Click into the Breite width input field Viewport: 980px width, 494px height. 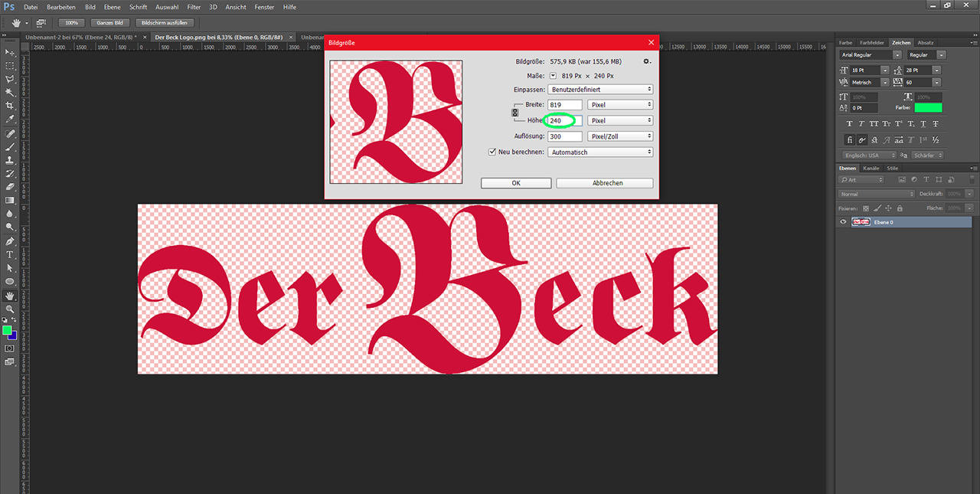564,105
